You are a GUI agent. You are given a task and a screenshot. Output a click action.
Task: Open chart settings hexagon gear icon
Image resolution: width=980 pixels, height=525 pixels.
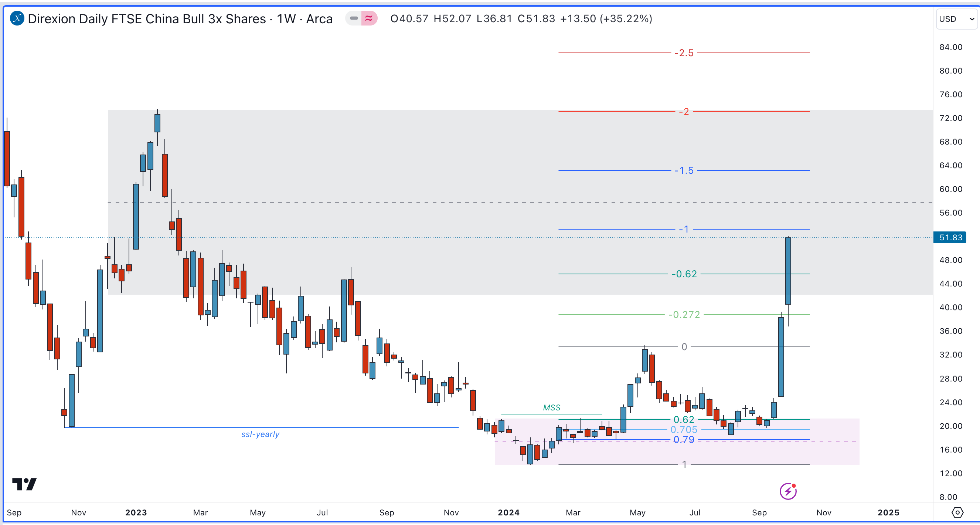(957, 512)
